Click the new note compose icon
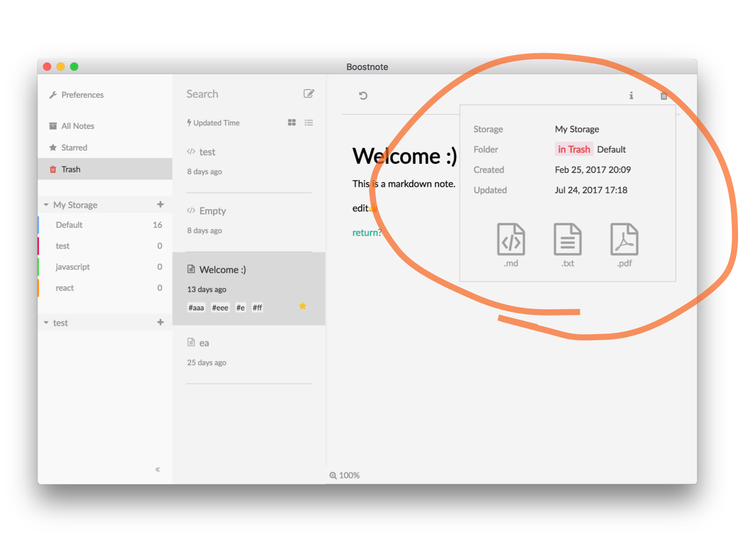The width and height of the screenshot is (756, 544). coord(309,93)
